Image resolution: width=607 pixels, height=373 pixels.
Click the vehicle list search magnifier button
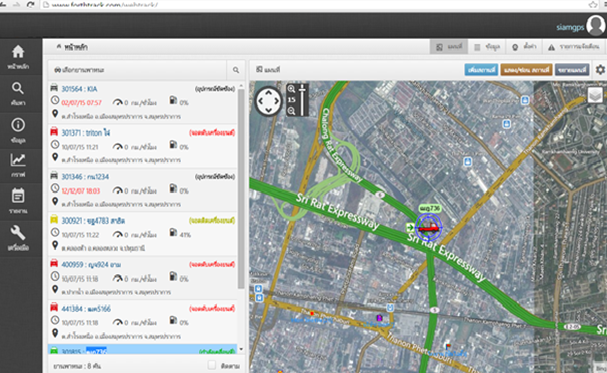tap(236, 70)
